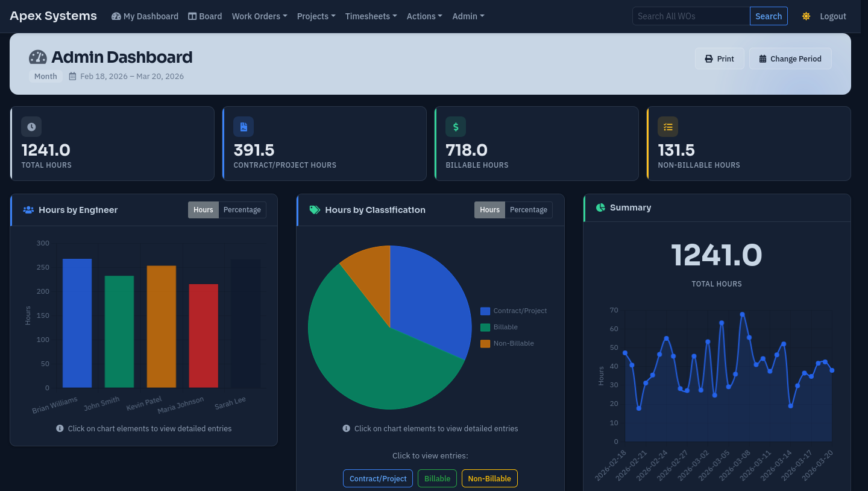
Task: Click the green Billable legend swatch
Action: [x=484, y=326]
